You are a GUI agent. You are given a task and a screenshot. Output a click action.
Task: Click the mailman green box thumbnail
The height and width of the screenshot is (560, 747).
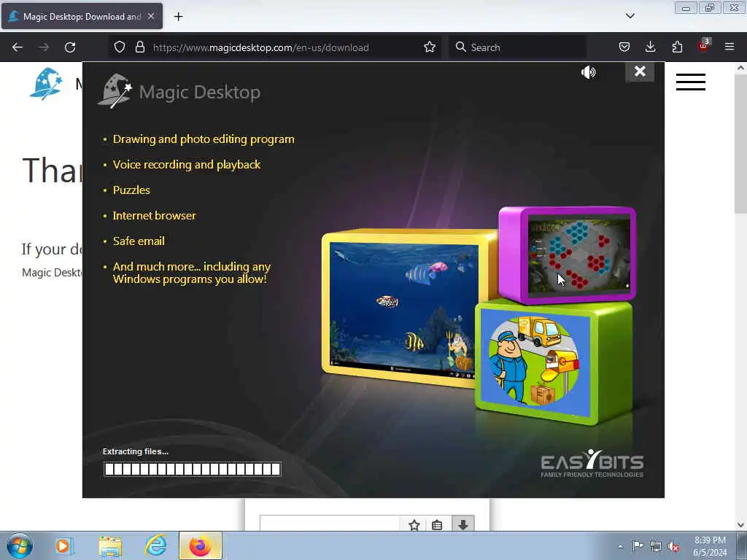(535, 362)
